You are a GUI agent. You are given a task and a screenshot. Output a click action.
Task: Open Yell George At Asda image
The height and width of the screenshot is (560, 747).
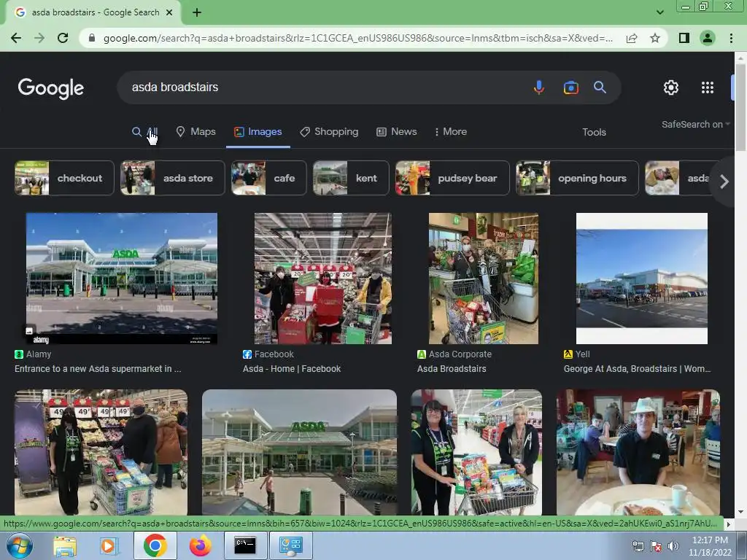[642, 278]
